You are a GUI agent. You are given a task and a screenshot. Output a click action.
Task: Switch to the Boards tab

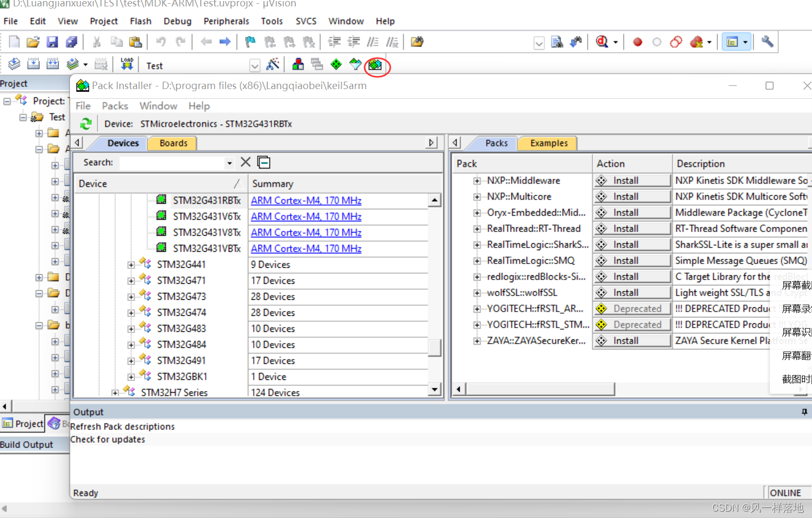(x=174, y=143)
